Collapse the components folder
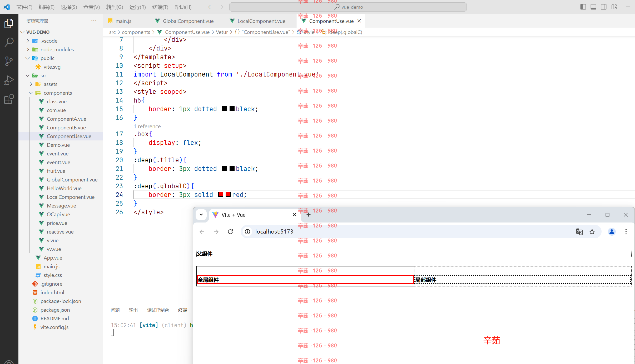Screen dimensions: 635x364 point(31,93)
